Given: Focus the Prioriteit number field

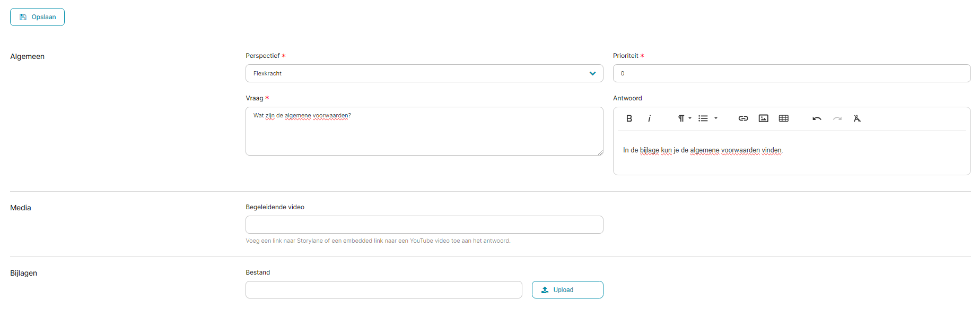Looking at the screenshot, I should (792, 73).
